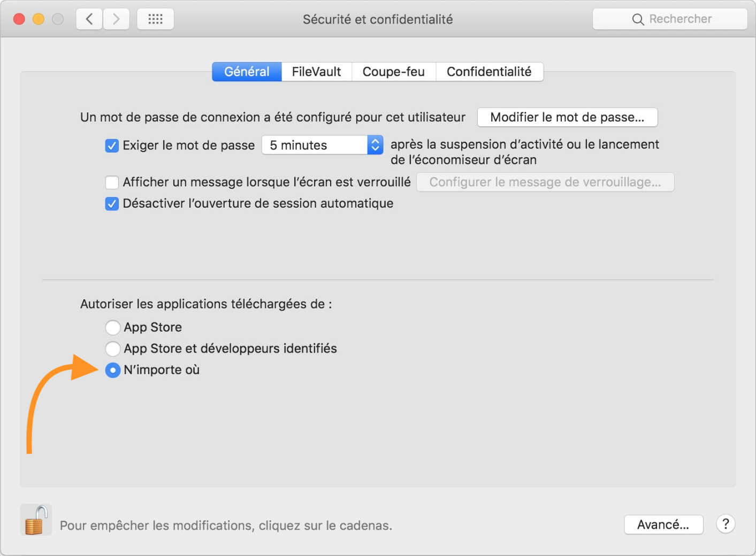Viewport: 756px width, 556px height.
Task: Close the window with the red button
Action: (19, 19)
